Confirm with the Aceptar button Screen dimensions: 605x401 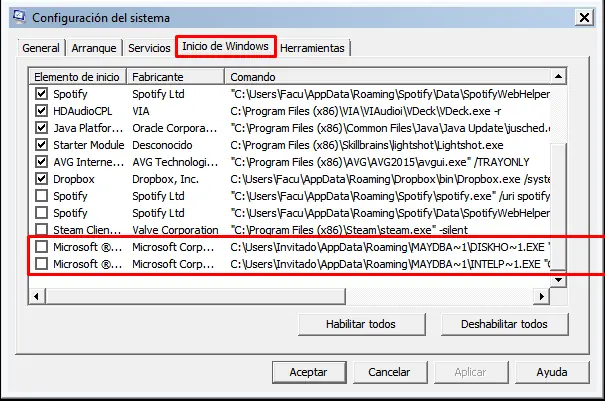(x=309, y=372)
